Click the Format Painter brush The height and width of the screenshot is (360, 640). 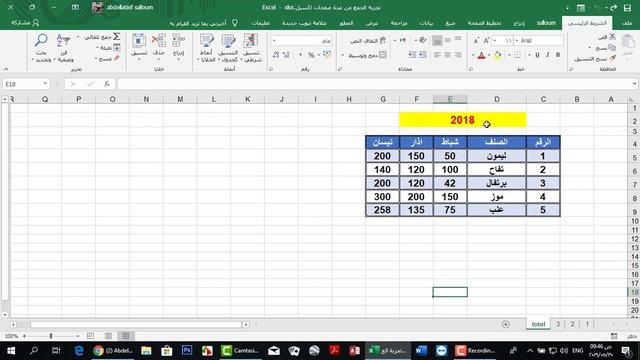point(612,58)
